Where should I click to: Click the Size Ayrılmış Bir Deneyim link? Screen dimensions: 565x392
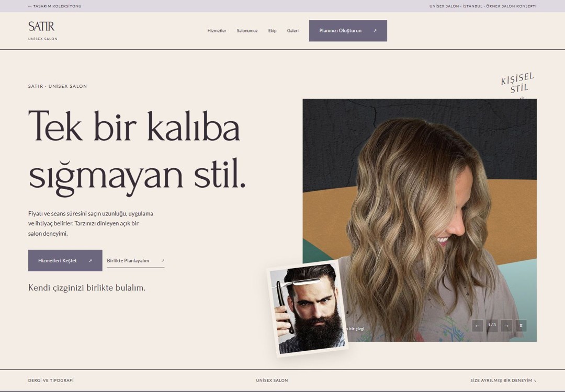[x=503, y=380]
